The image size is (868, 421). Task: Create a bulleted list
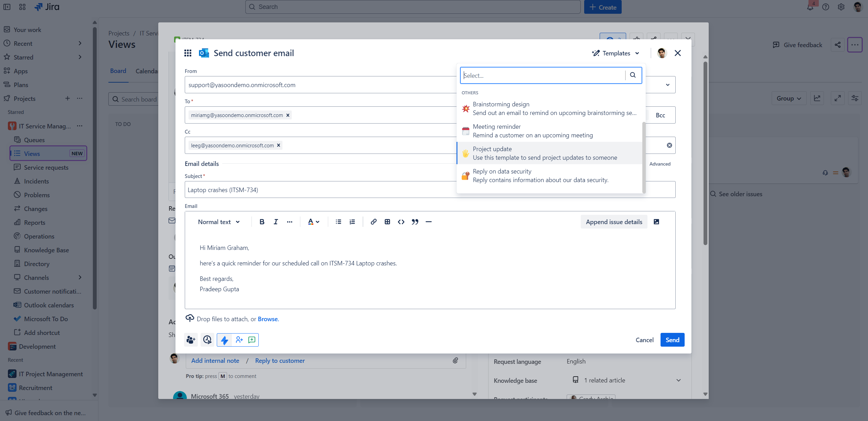point(338,222)
